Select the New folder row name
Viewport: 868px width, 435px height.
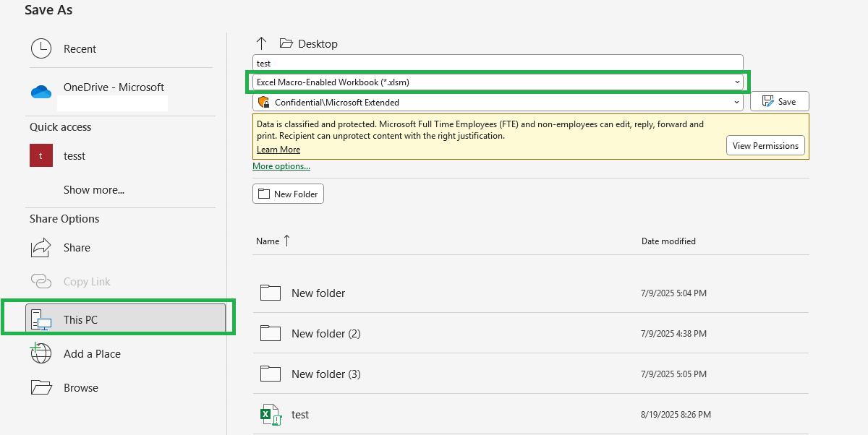[x=318, y=293]
